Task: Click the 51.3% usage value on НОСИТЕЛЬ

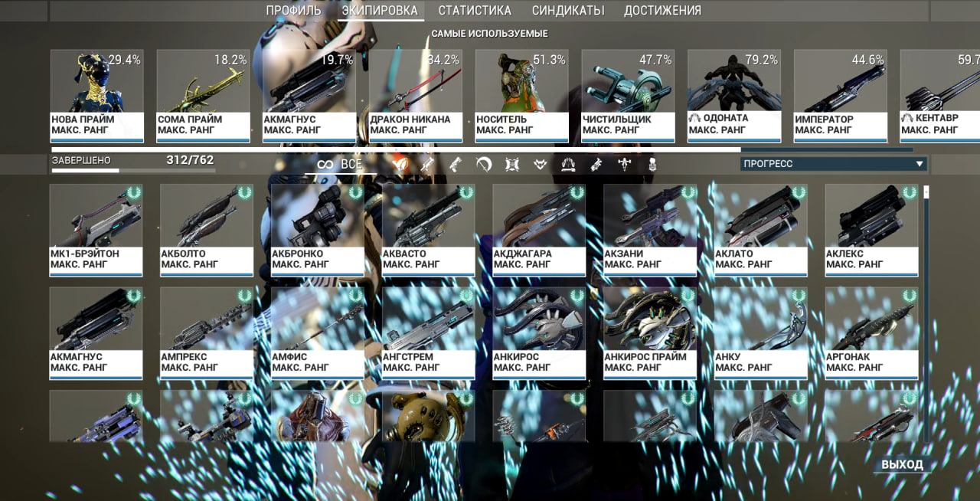Action: tap(549, 60)
